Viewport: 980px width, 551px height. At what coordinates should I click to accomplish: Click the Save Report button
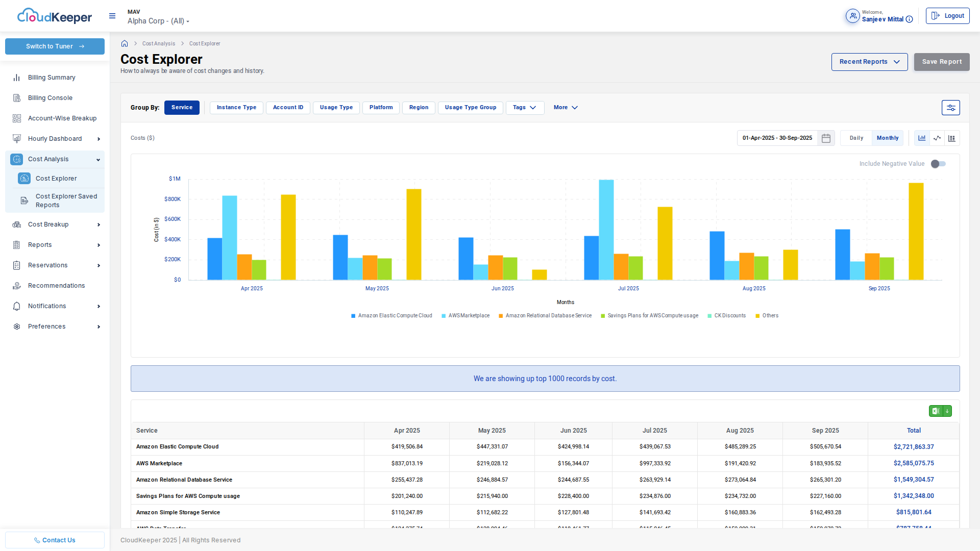941,62
